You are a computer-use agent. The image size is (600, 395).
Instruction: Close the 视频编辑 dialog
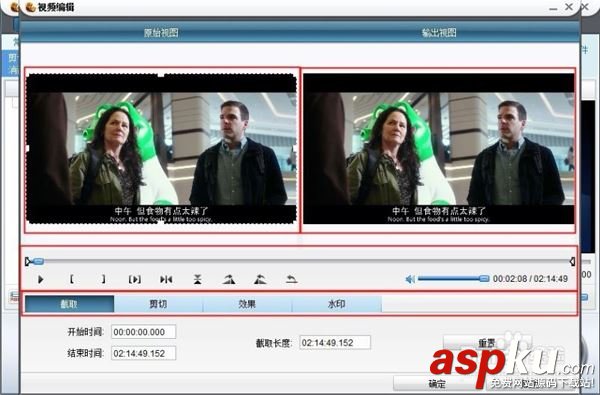tap(569, 7)
